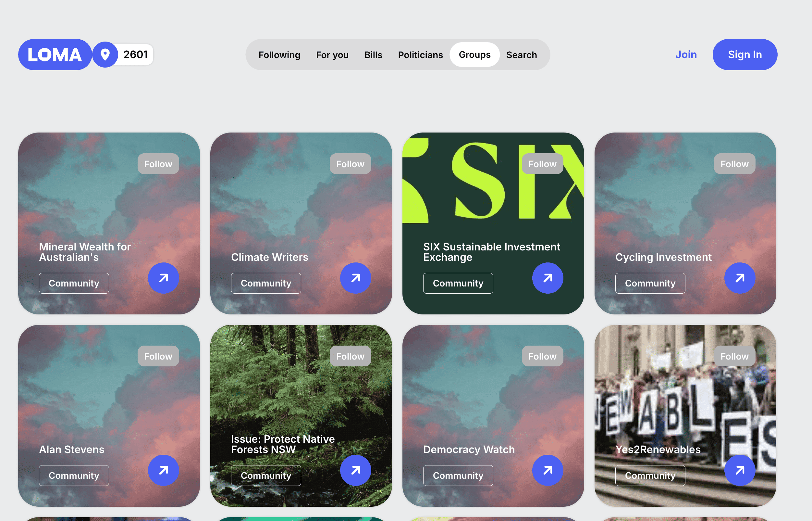Viewport: 812px width, 521px height.
Task: Follow the Yes2Renewables group
Action: point(734,356)
